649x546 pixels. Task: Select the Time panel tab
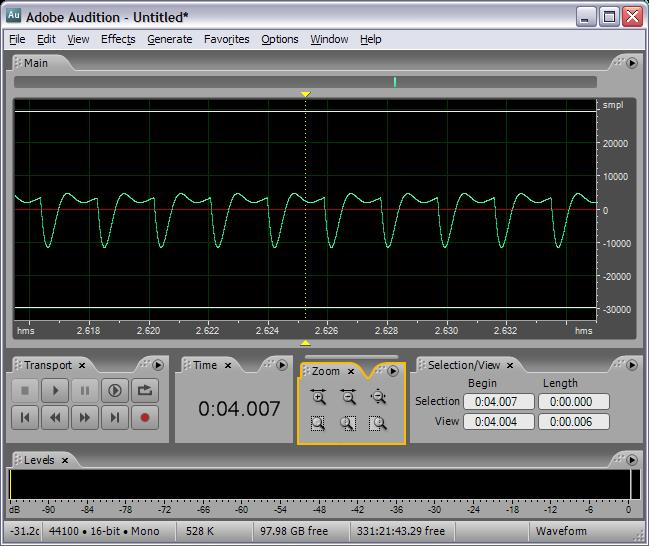pyautogui.click(x=205, y=366)
